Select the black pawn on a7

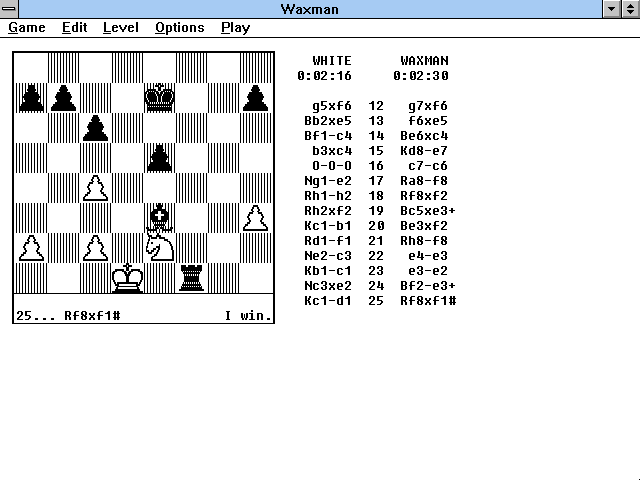(x=31, y=98)
